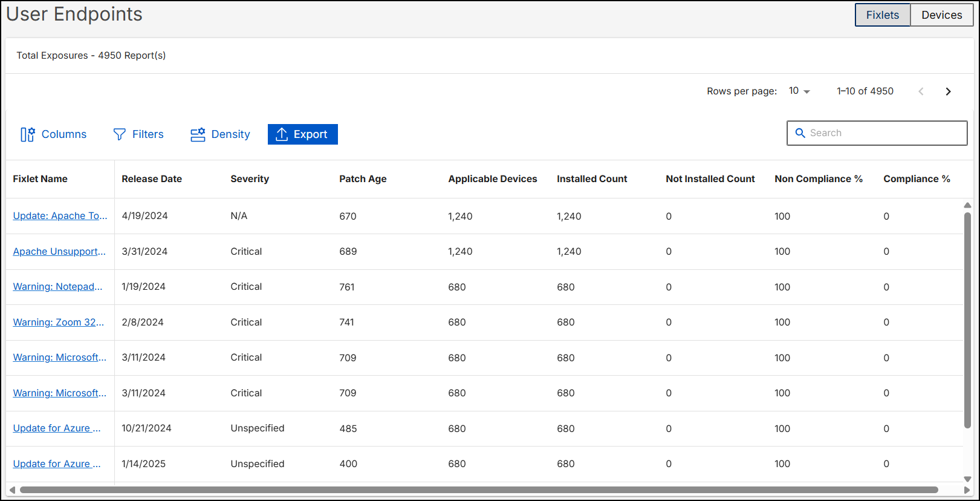980x501 pixels.
Task: Open the Columns selector
Action: [x=54, y=134]
